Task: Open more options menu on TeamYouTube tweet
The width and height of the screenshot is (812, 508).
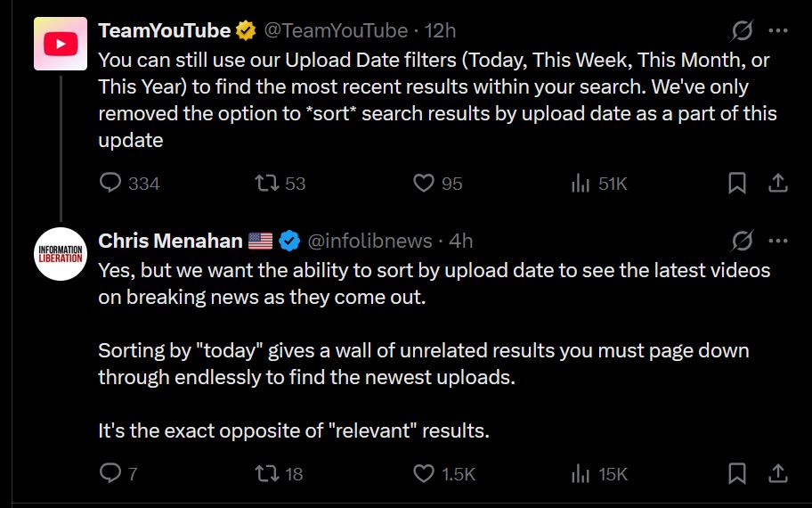Action: [778, 30]
